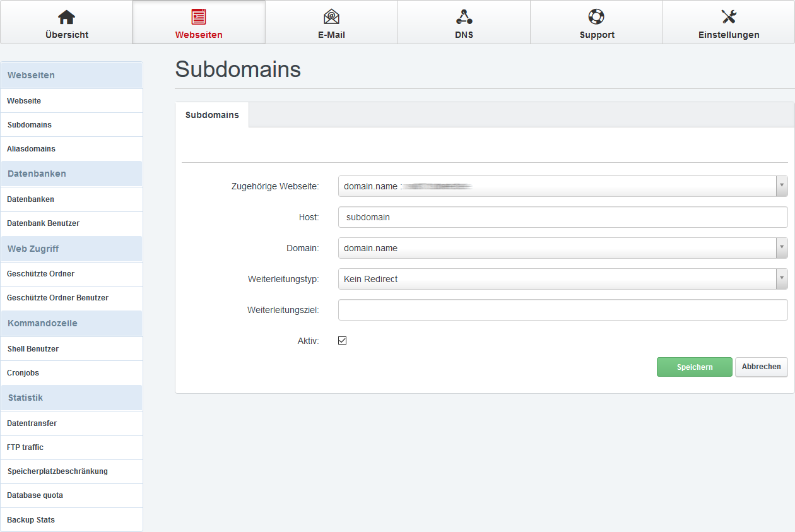The image size is (795, 532).
Task: Open the DNS network icon
Action: tap(464, 17)
